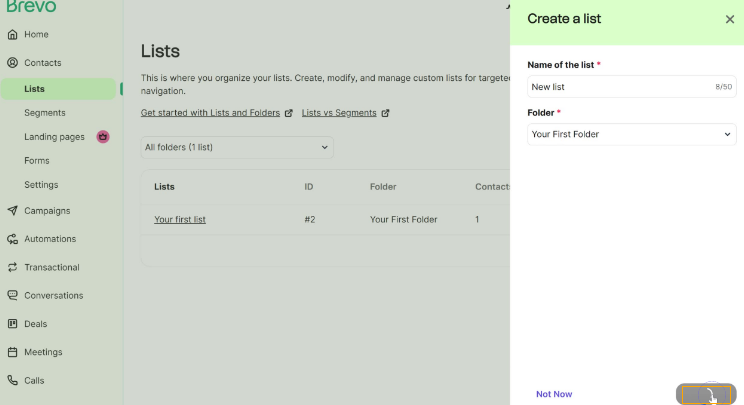Go to Forms in sidebar
The height and width of the screenshot is (405, 744).
pyautogui.click(x=37, y=161)
